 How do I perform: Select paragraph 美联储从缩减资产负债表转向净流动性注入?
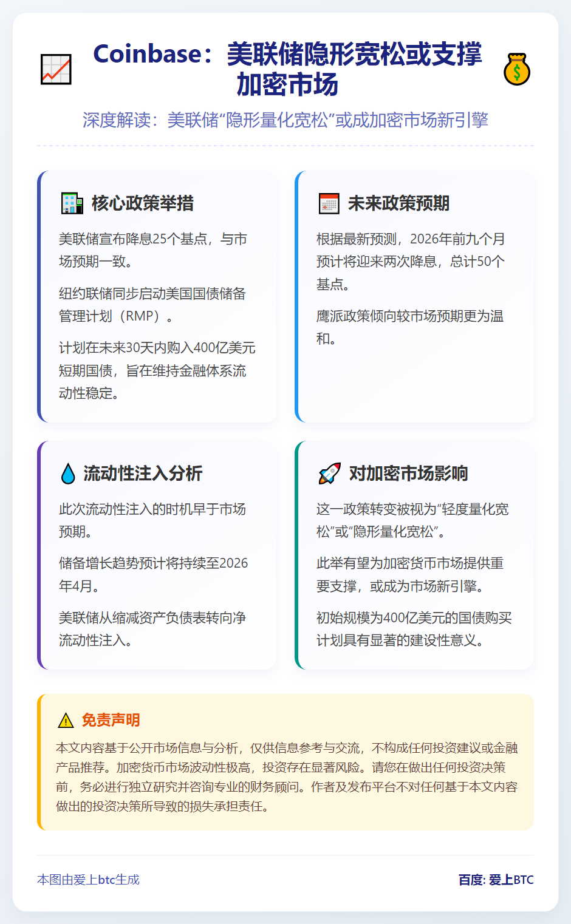tap(152, 629)
